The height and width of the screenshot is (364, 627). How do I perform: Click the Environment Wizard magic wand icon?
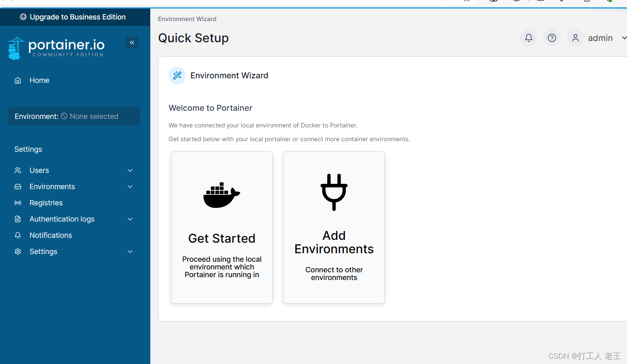coord(177,75)
